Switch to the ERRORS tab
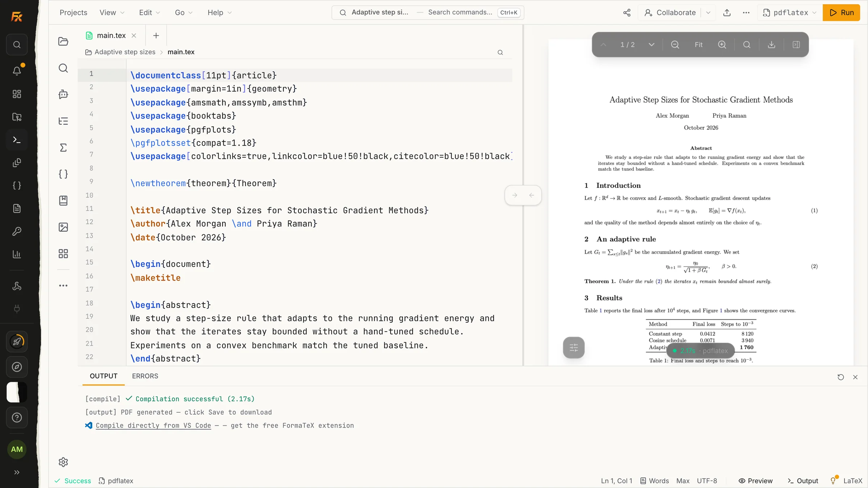This screenshot has width=868, height=488. click(x=145, y=376)
